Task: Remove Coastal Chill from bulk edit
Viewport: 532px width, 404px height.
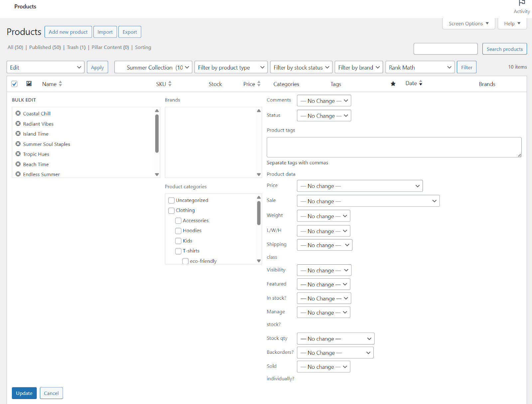Action: click(18, 113)
